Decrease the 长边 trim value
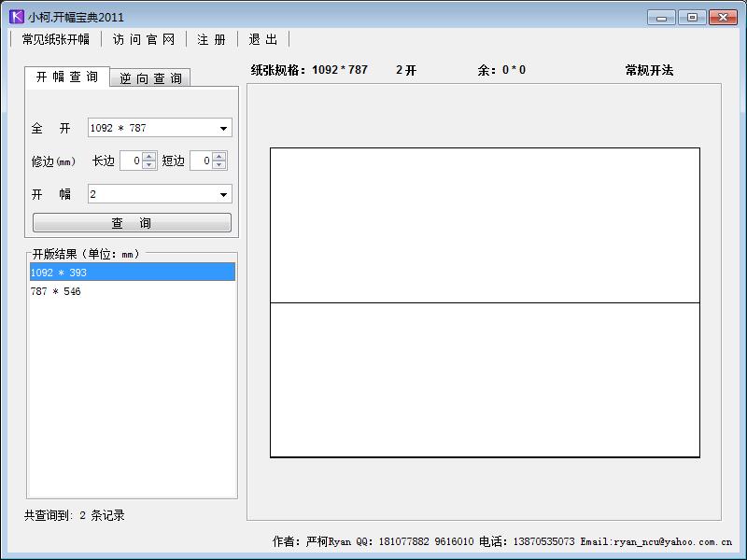The width and height of the screenshot is (747, 560). coord(149,165)
